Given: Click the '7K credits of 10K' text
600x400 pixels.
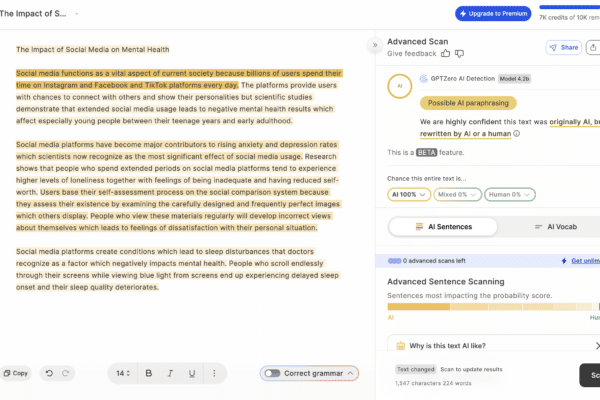Looking at the screenshot, I should pos(569,18).
